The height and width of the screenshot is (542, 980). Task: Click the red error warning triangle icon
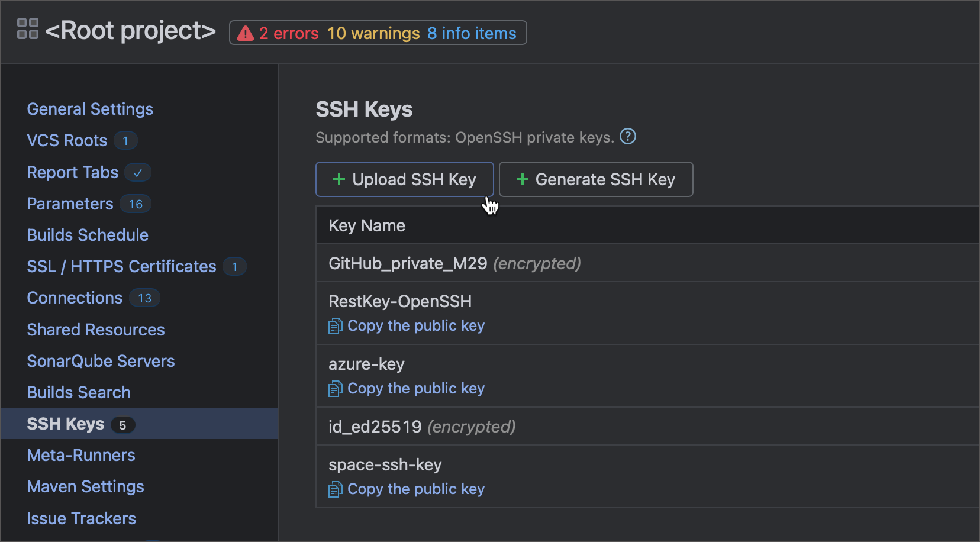coord(245,34)
